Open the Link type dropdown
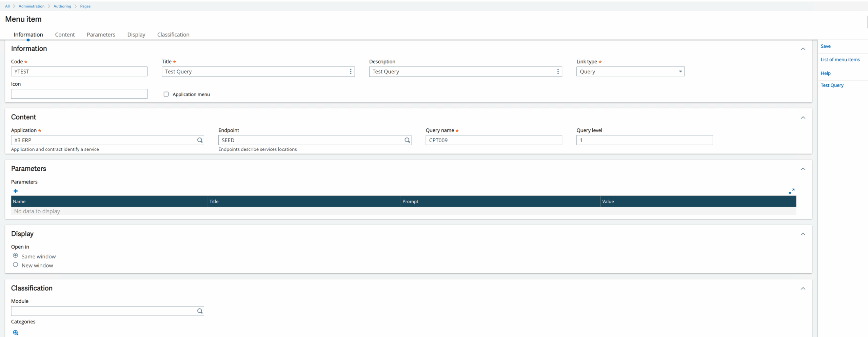The height and width of the screenshot is (337, 868). point(680,71)
